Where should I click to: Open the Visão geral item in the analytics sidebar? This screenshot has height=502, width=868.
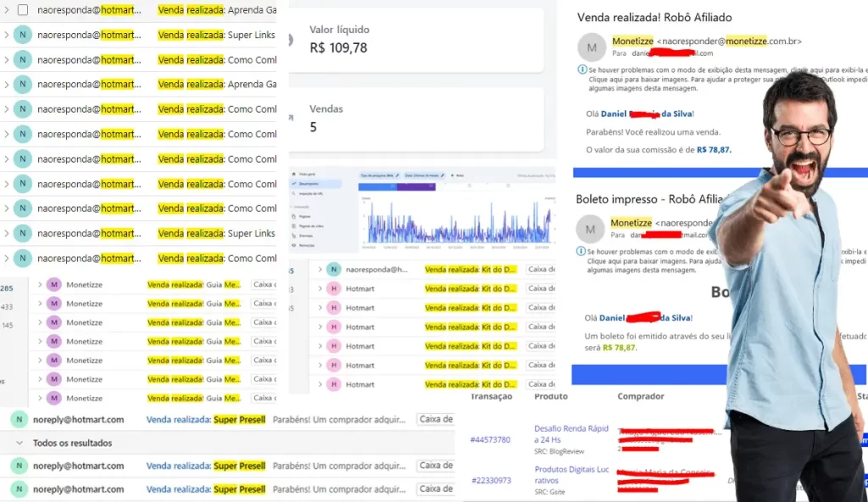[x=309, y=174]
